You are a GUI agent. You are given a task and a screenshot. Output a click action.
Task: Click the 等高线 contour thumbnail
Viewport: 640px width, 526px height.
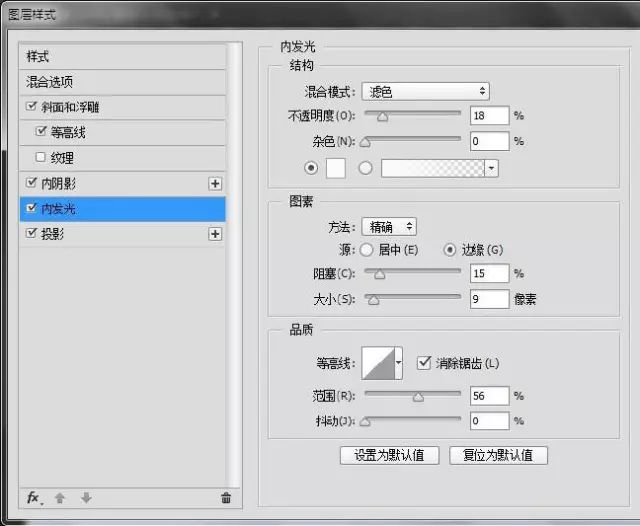pyautogui.click(x=378, y=363)
